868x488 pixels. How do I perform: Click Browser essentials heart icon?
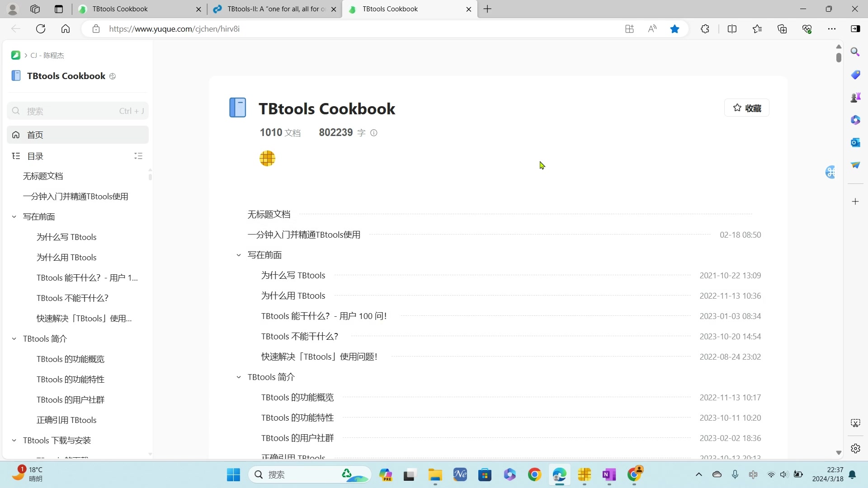pos(807,29)
